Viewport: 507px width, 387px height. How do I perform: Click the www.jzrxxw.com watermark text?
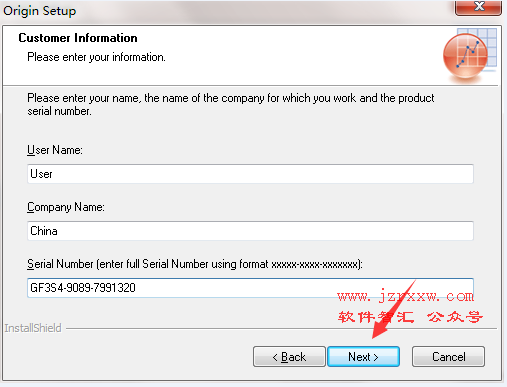[405, 296]
